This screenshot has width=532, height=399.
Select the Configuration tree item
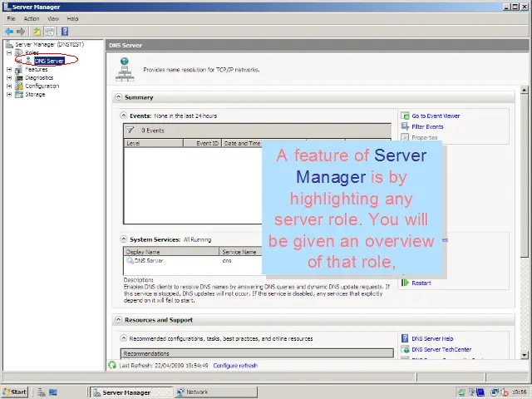42,86
